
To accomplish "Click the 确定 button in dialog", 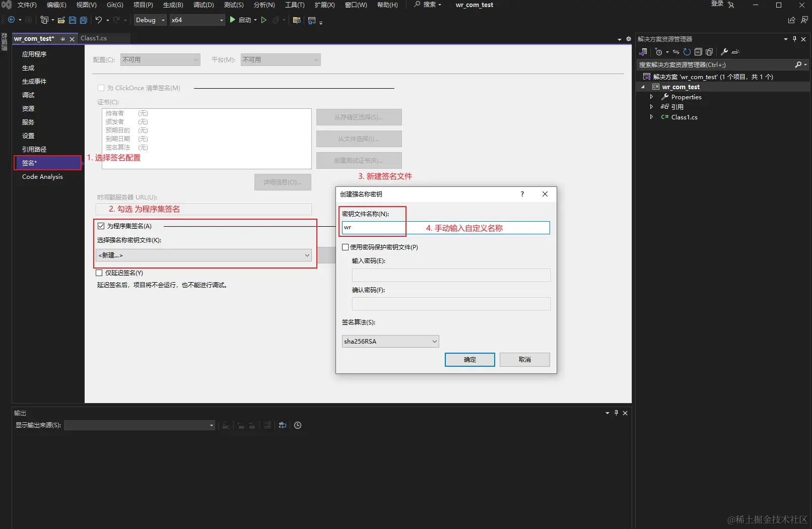I will pos(469,359).
